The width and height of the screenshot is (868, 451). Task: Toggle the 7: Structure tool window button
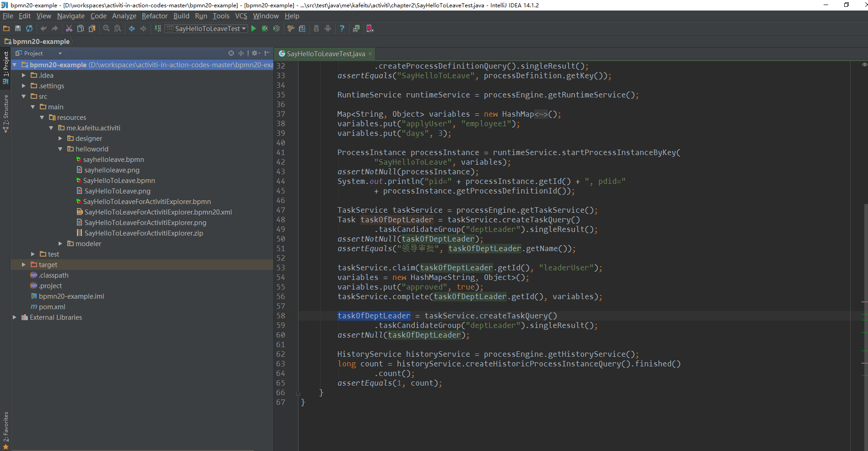point(5,113)
